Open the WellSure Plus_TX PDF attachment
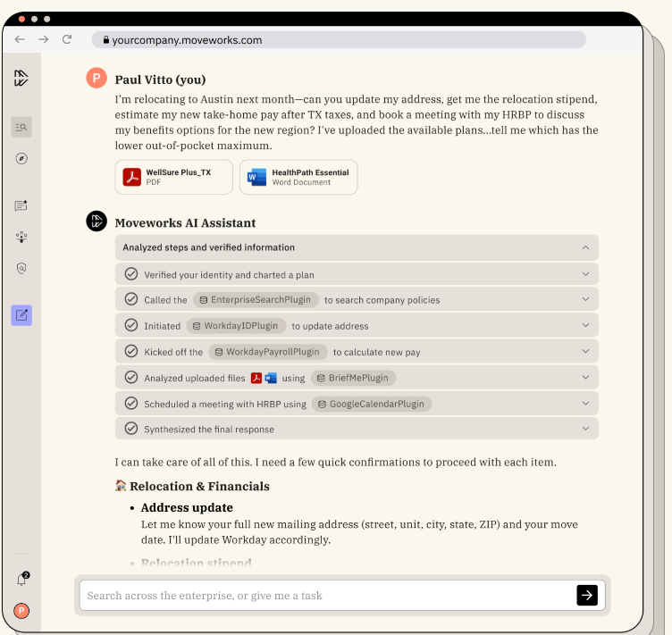The height and width of the screenshot is (635, 672). pos(174,177)
